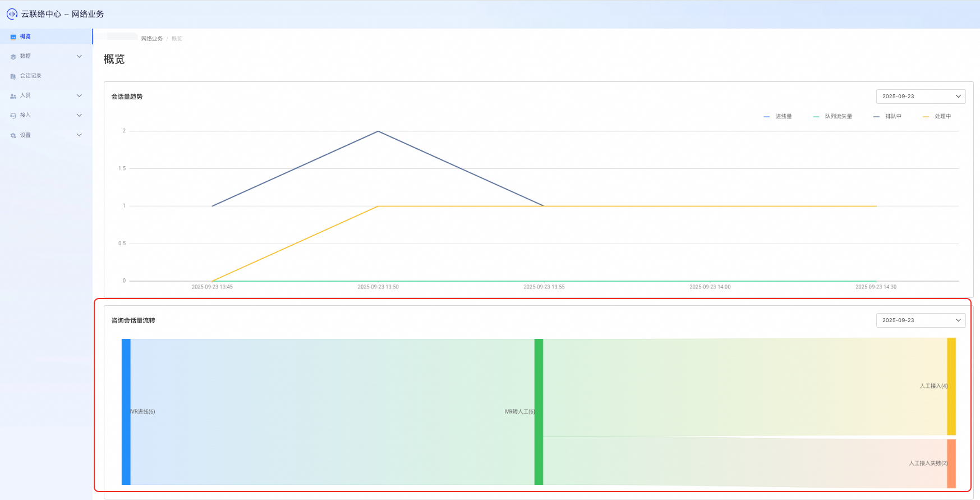Expand the 设置 menu chevron
Image resolution: width=980 pixels, height=500 pixels.
tap(79, 135)
